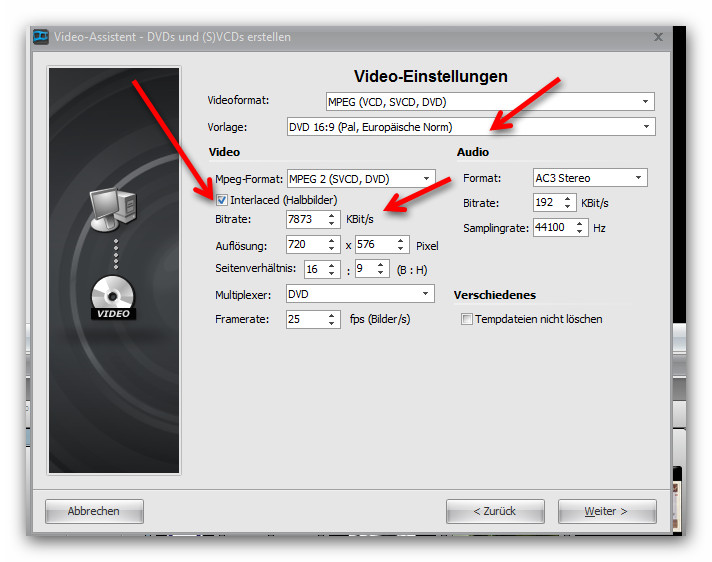712x562 pixels.
Task: Increase audio Bitrate with up arrow
Action: [x=569, y=198]
